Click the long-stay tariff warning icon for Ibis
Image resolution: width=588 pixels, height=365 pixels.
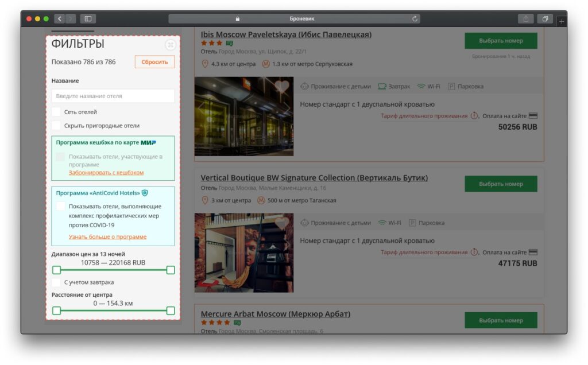tap(474, 116)
